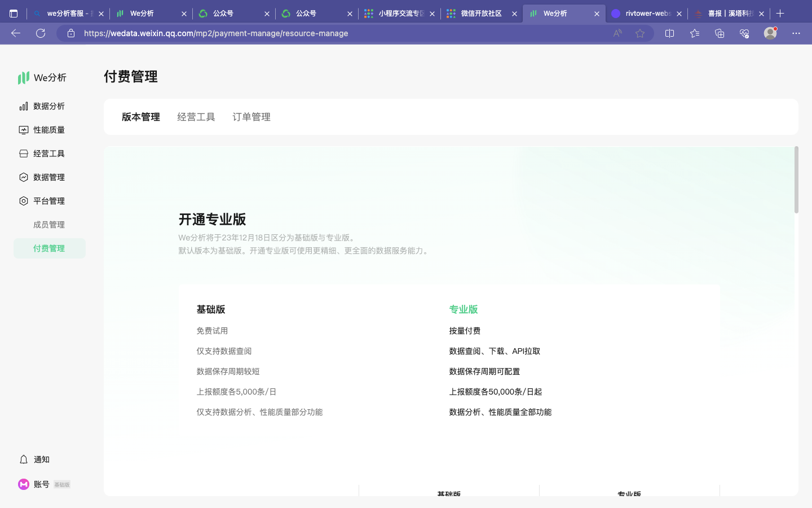Click the 数据管理 hexagon icon
The width and height of the screenshot is (812, 508).
pos(24,177)
